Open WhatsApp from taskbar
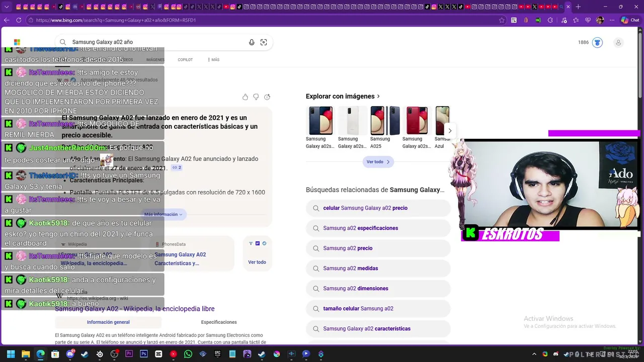This screenshot has height=362, width=644. (188, 354)
